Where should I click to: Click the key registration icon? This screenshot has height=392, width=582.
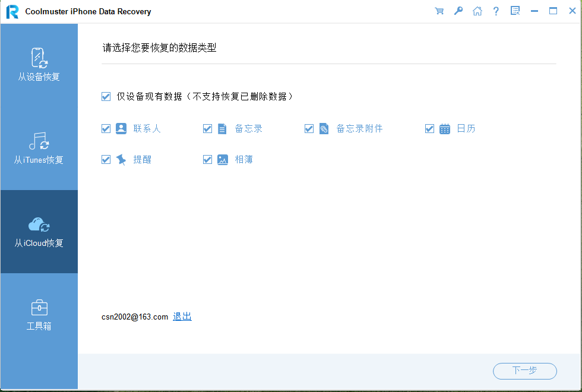[458, 11]
